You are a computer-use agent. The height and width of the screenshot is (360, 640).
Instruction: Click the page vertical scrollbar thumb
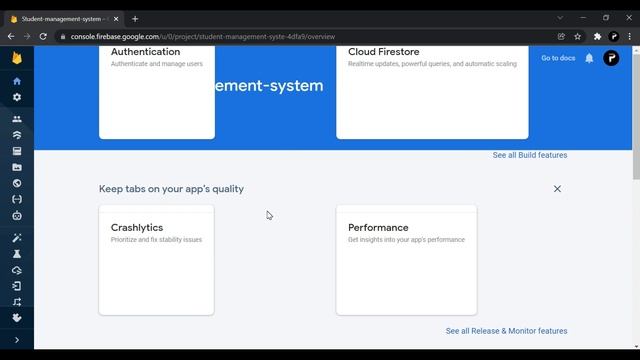tap(636, 116)
